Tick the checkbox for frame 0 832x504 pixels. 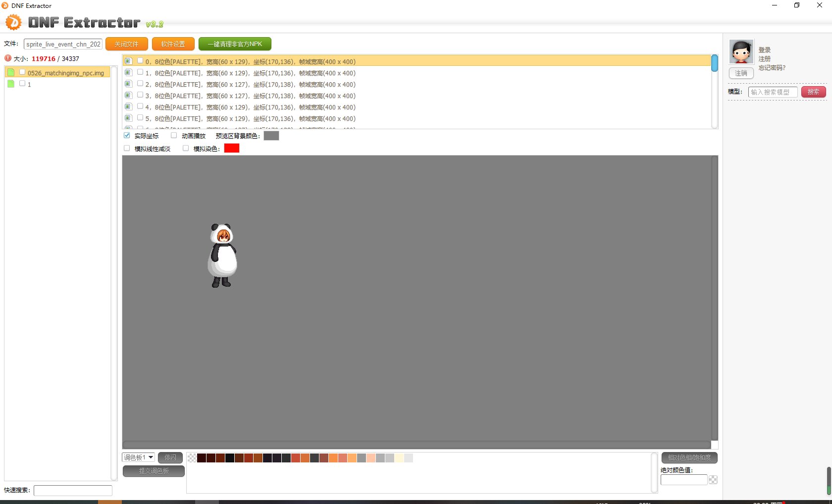140,60
